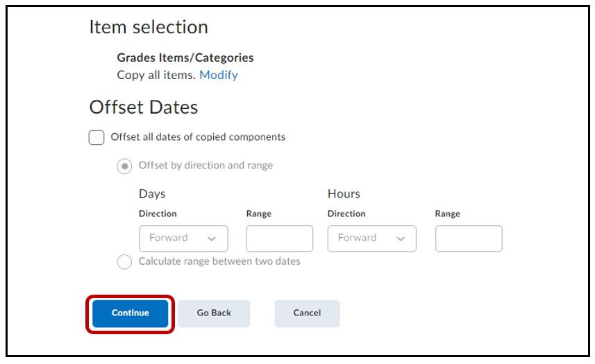Click the chevron arrow in Days Direction

click(x=212, y=239)
